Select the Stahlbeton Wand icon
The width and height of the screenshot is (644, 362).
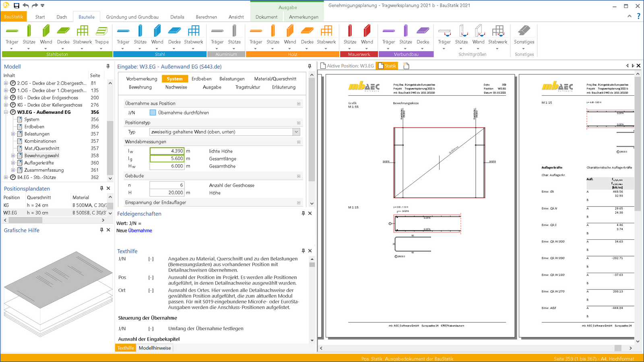pyautogui.click(x=46, y=31)
